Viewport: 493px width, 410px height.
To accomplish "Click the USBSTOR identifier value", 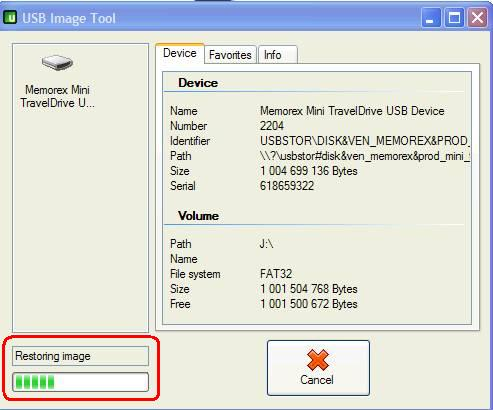I will (x=365, y=141).
